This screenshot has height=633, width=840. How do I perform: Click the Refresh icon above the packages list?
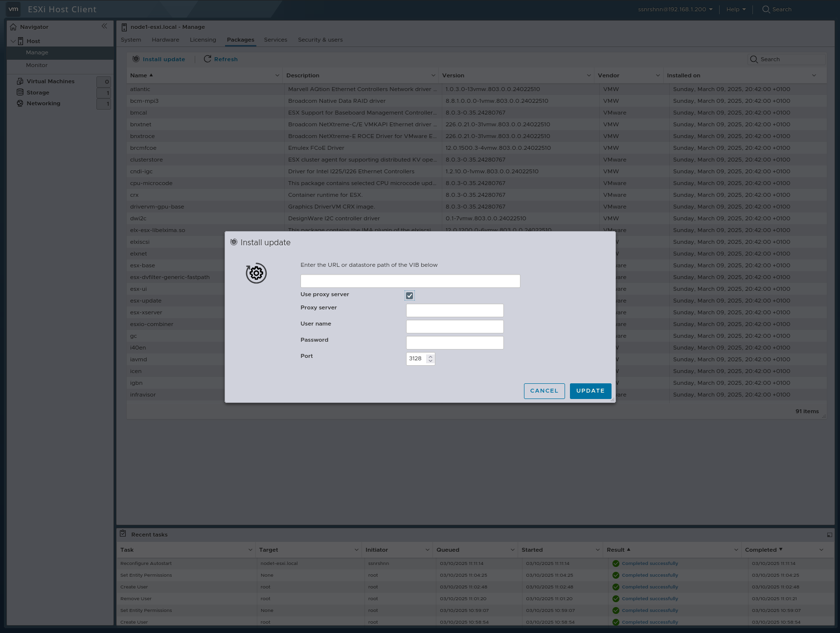[x=207, y=59]
